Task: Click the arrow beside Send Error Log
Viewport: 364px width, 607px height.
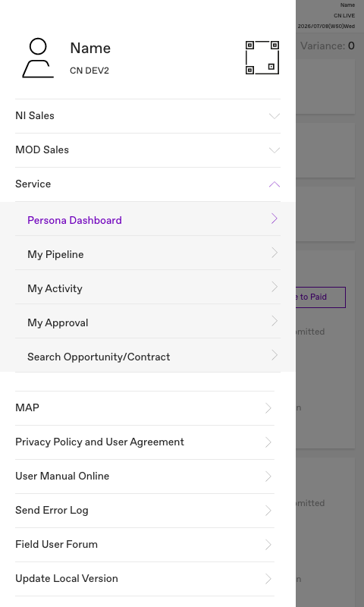Action: [x=268, y=511]
